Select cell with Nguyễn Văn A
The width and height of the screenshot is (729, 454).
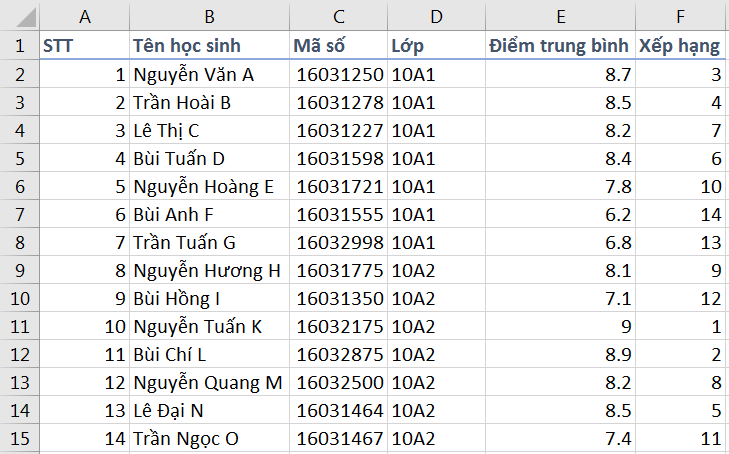pos(209,74)
